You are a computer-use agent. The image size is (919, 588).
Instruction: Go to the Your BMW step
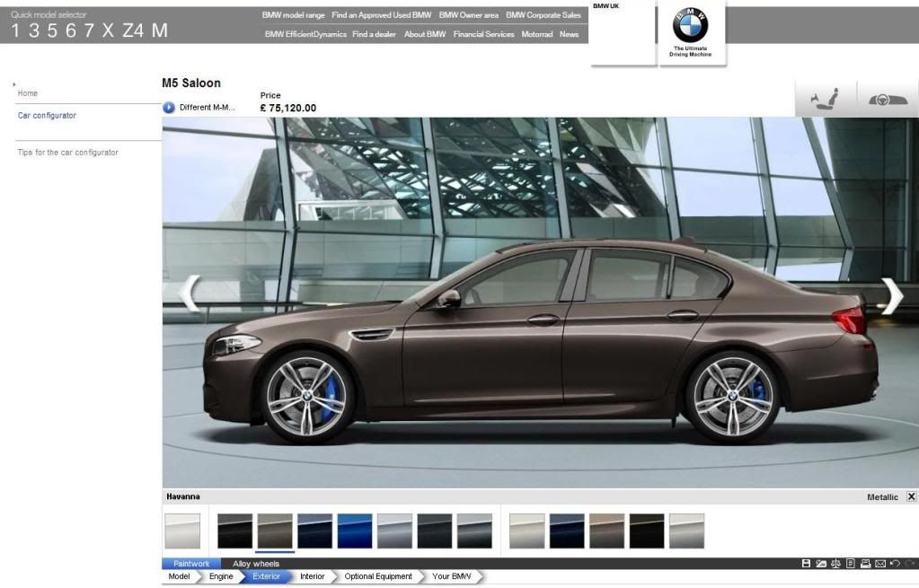[451, 577]
